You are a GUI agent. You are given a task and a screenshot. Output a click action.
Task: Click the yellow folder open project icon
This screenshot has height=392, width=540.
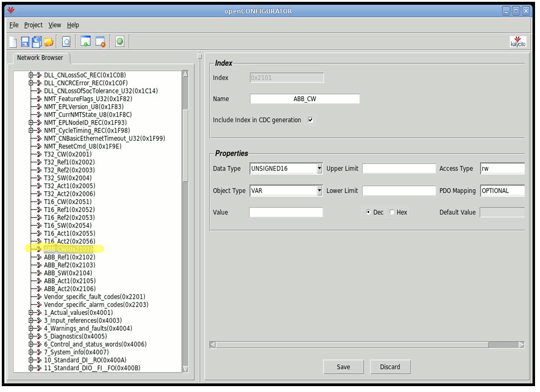(x=49, y=42)
